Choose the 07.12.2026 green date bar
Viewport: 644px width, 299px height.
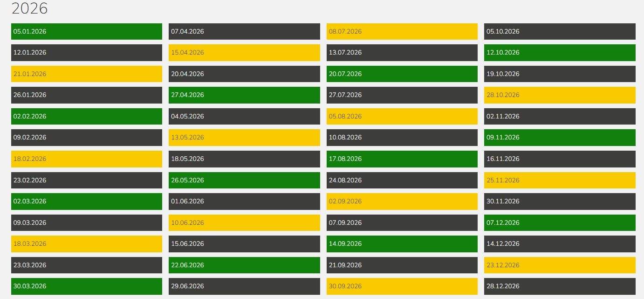(560, 223)
